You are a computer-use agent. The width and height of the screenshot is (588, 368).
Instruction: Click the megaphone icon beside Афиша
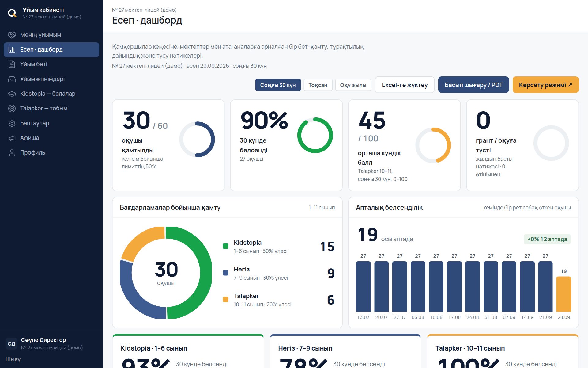click(x=12, y=138)
